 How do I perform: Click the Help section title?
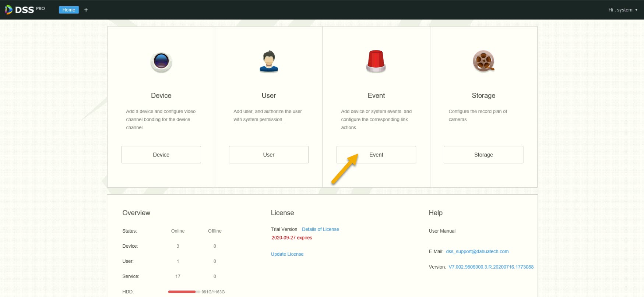click(436, 213)
